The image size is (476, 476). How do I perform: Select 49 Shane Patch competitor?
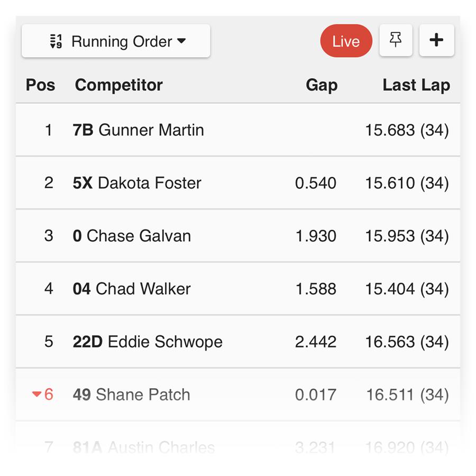pos(238,395)
